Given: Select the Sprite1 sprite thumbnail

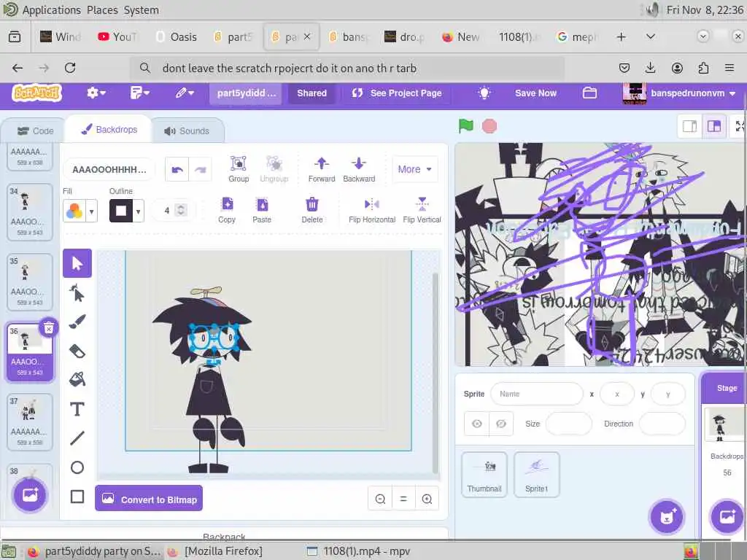Looking at the screenshot, I should pos(536,475).
